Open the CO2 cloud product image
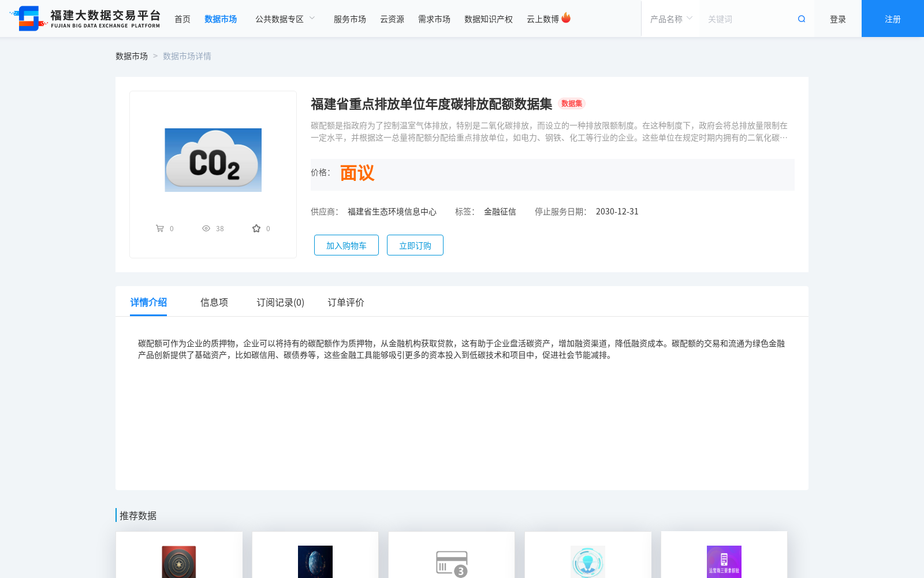The height and width of the screenshot is (578, 924). (213, 160)
